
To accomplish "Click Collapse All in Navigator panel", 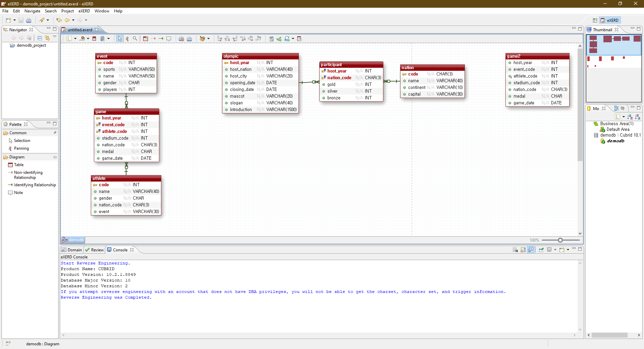I will 40,38.
